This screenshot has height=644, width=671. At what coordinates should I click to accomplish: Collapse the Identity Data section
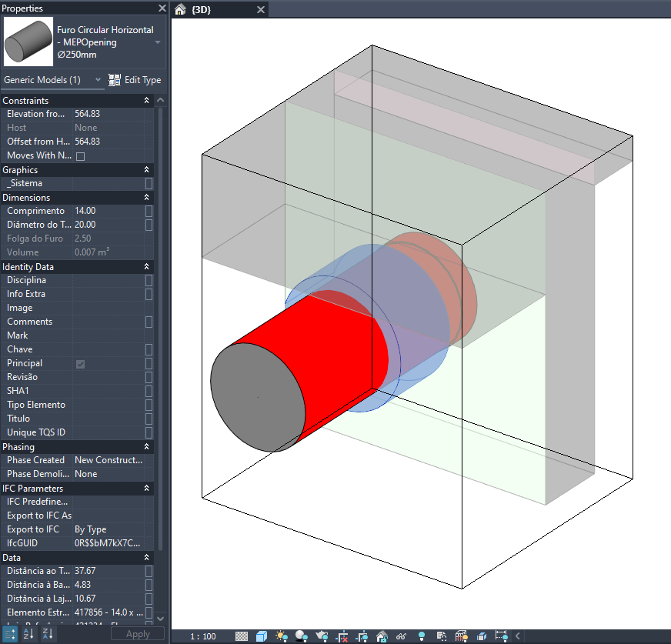[146, 266]
